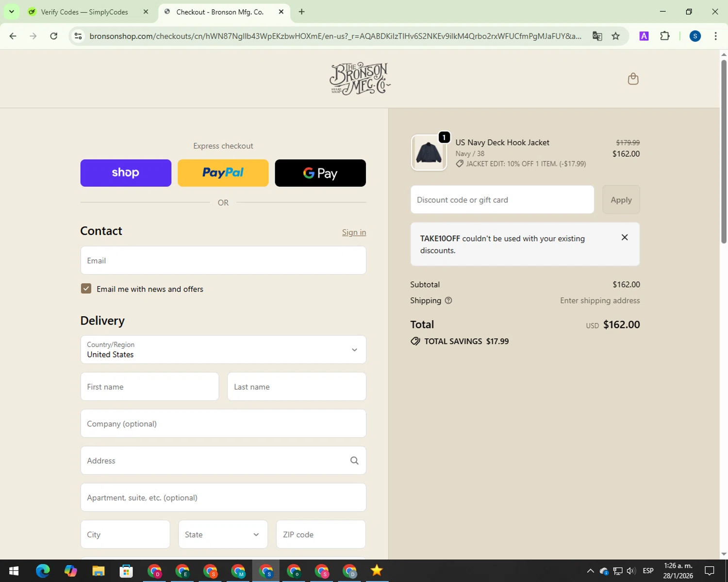
Task: Focus the Company (optional) field
Action: (x=223, y=423)
